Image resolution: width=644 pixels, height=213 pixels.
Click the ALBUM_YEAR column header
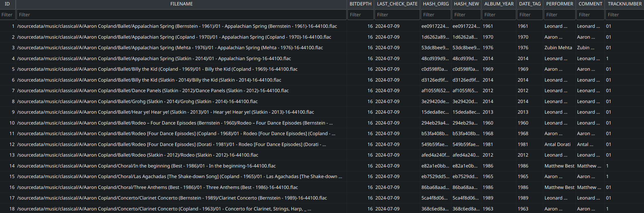[x=499, y=4]
